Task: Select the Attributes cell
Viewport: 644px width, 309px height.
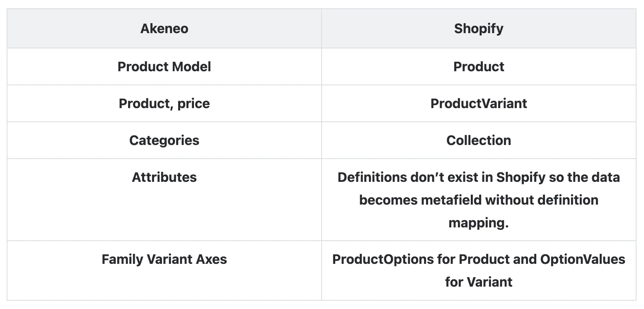Action: point(164,177)
